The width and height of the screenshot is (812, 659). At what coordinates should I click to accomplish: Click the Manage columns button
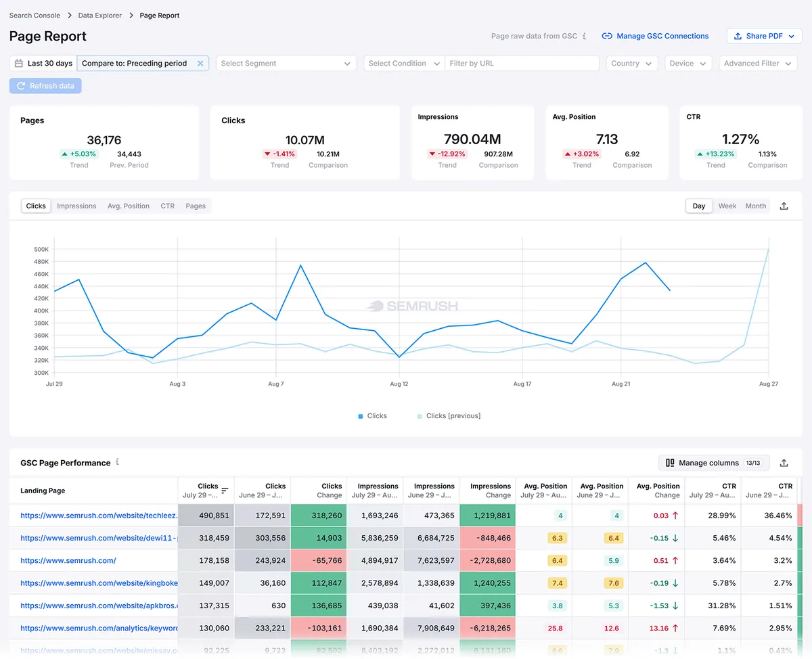714,463
